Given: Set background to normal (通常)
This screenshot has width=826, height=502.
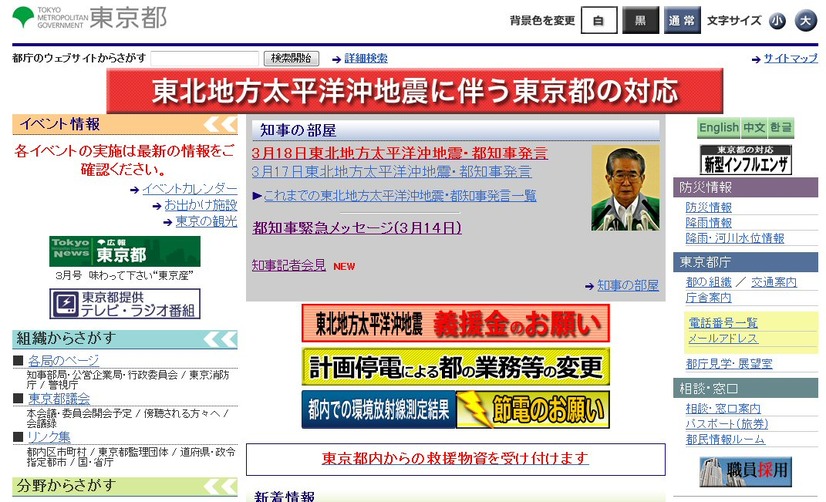Looking at the screenshot, I should pyautogui.click(x=682, y=21).
